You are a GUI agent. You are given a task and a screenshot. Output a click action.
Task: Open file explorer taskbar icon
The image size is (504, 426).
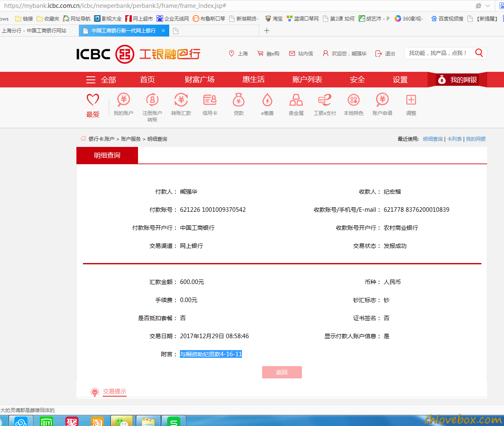pos(148,421)
